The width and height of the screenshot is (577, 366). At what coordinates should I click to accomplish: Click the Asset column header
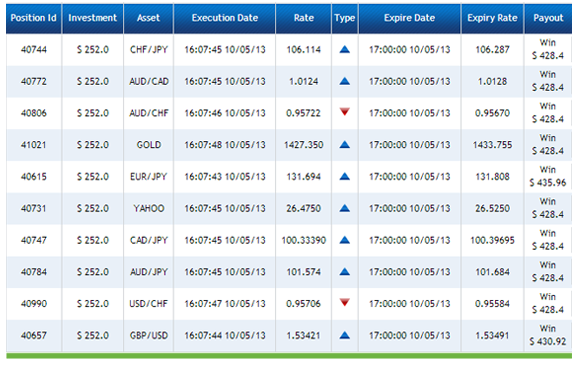tap(148, 18)
